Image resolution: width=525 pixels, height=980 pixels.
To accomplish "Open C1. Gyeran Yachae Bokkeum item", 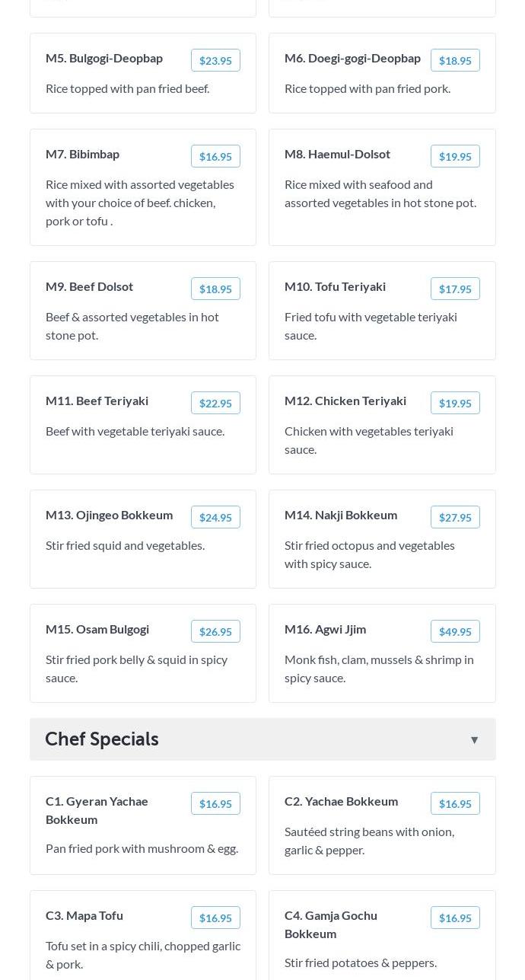I will pyautogui.click(x=97, y=810).
